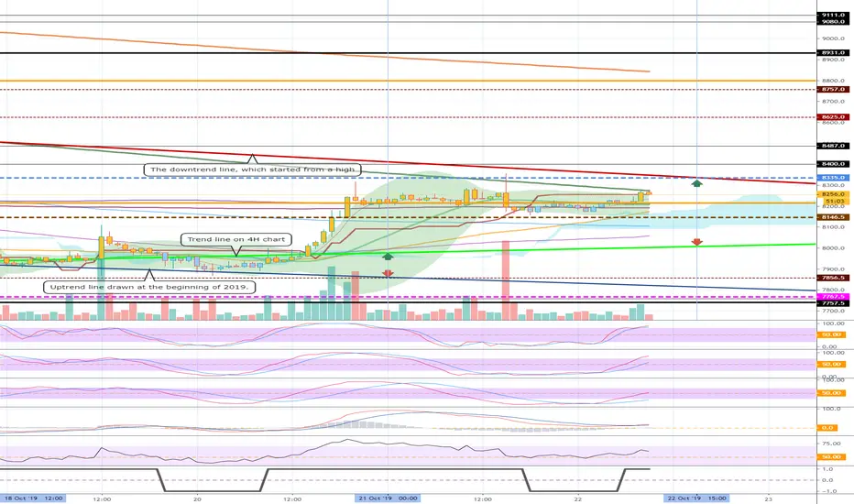Click the 51:03 countdown timer label
The image size is (854, 504).
833,201
